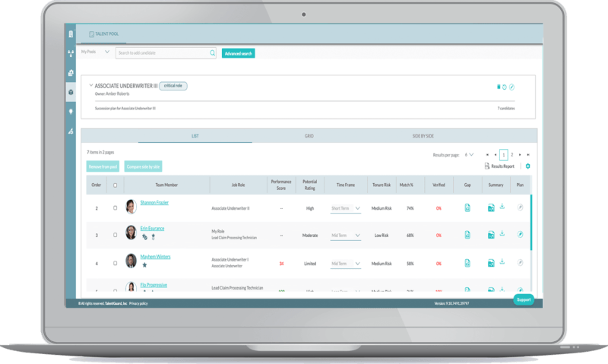Click the Advanced search button

(238, 53)
